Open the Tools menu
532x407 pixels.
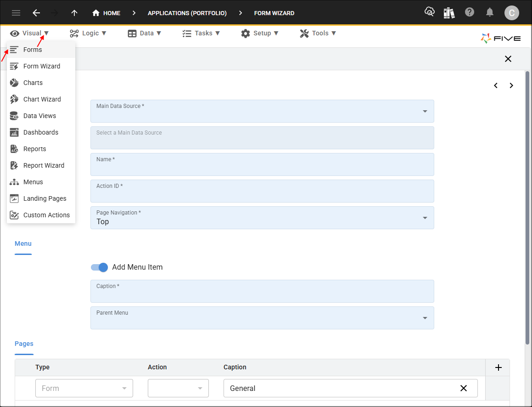coord(318,33)
